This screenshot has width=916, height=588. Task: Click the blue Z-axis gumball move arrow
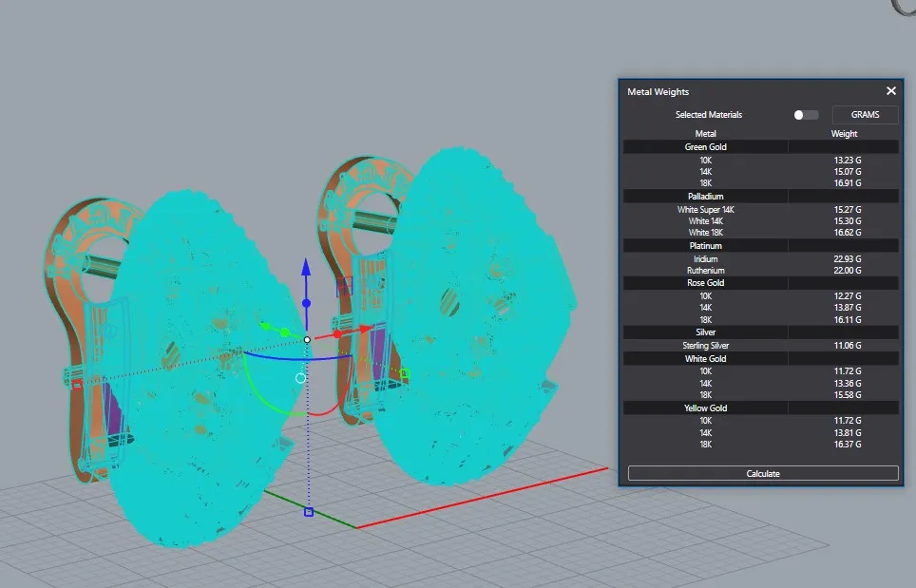[306, 267]
